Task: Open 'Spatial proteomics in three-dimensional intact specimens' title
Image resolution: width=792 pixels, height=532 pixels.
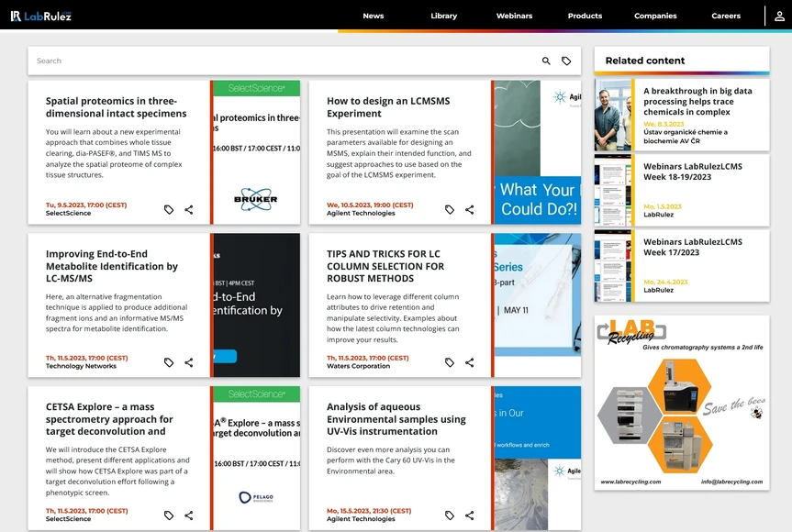Action: pyautogui.click(x=117, y=107)
